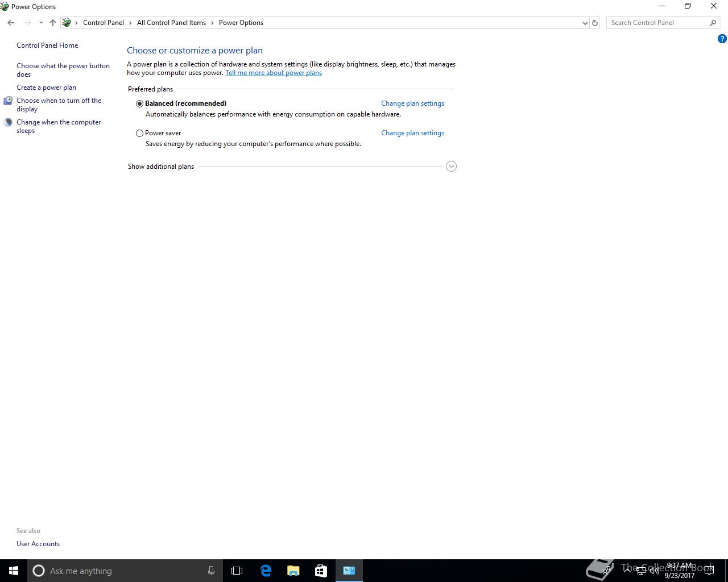Go to Control Panel Home
The width and height of the screenshot is (728, 582).
click(47, 45)
